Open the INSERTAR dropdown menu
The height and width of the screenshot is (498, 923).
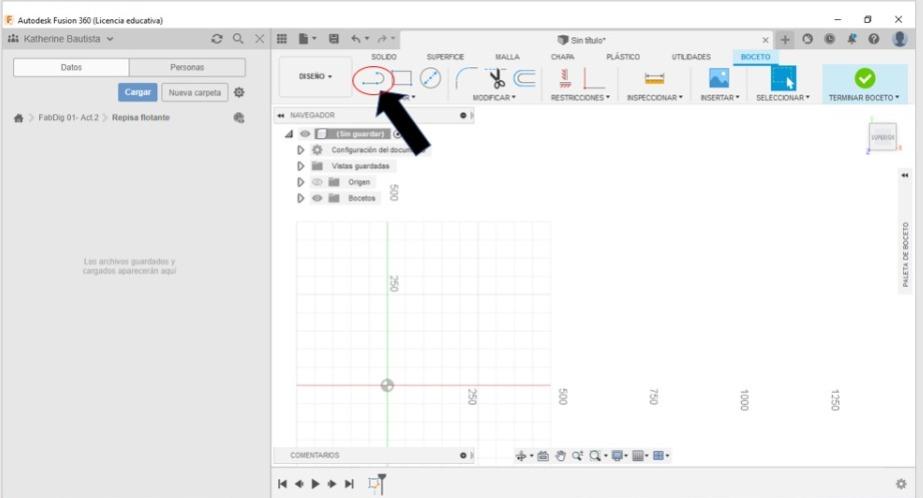[x=719, y=98]
